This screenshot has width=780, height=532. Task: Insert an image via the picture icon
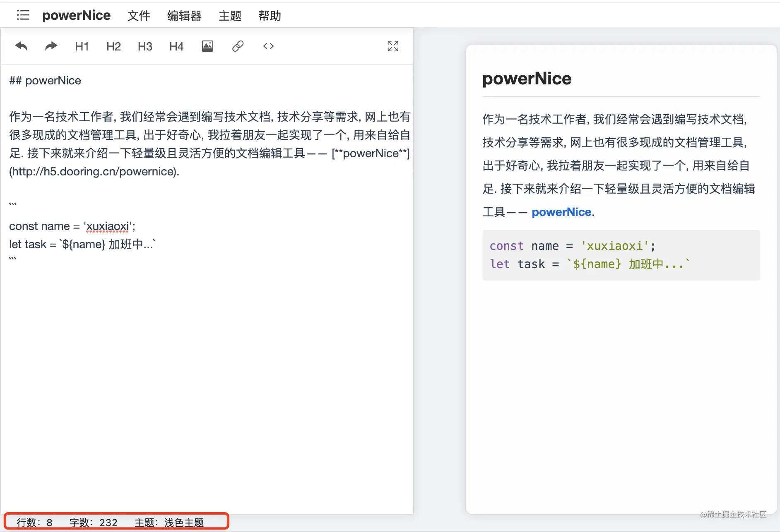pyautogui.click(x=207, y=46)
